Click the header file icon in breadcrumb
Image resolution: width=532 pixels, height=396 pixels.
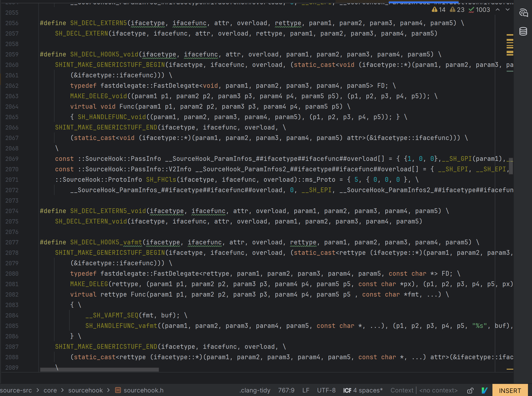[118, 390]
